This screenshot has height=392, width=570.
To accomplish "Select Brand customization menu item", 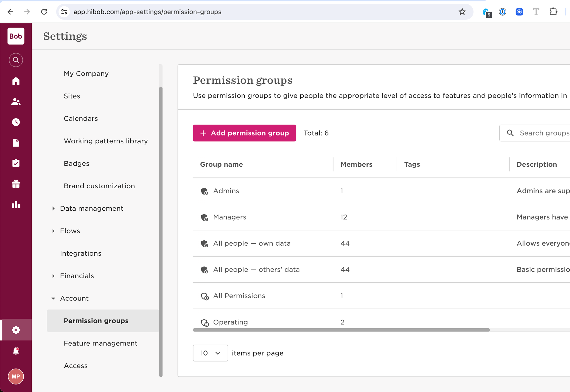I will click(99, 186).
